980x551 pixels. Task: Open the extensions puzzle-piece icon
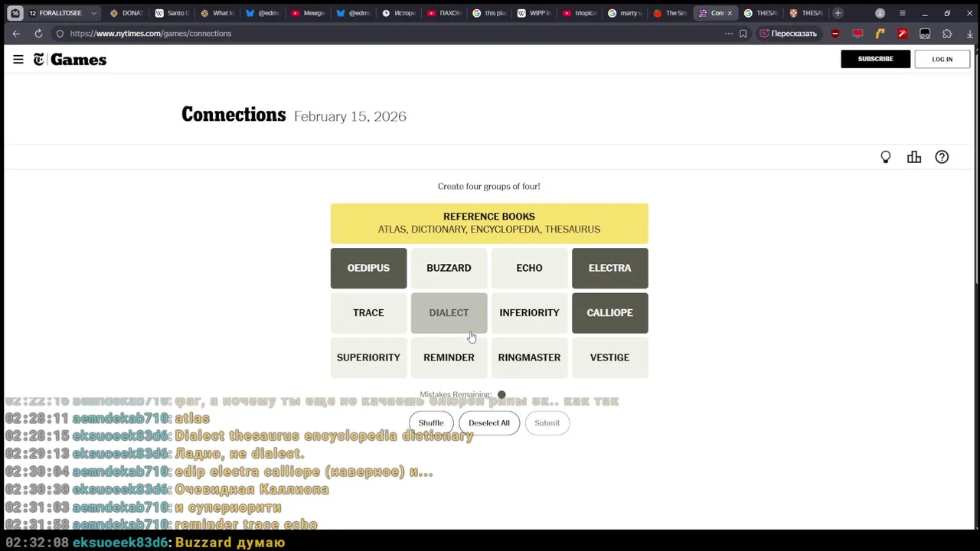point(947,34)
